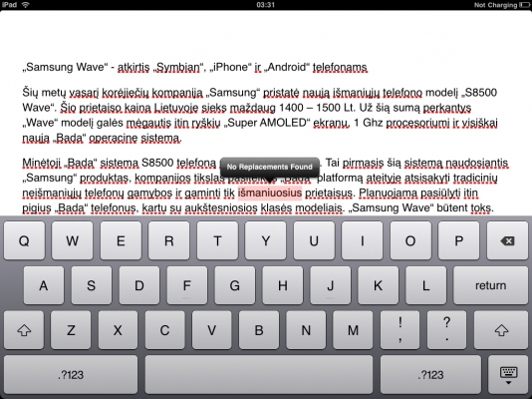The height and width of the screenshot is (399, 532).
Task: Tap the word telefonams in title
Action: 340,67
